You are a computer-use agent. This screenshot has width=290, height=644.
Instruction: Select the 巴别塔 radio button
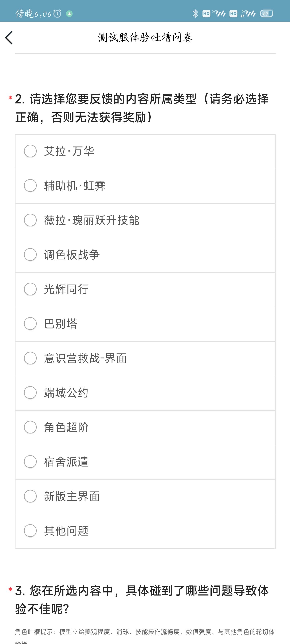(x=145, y=324)
